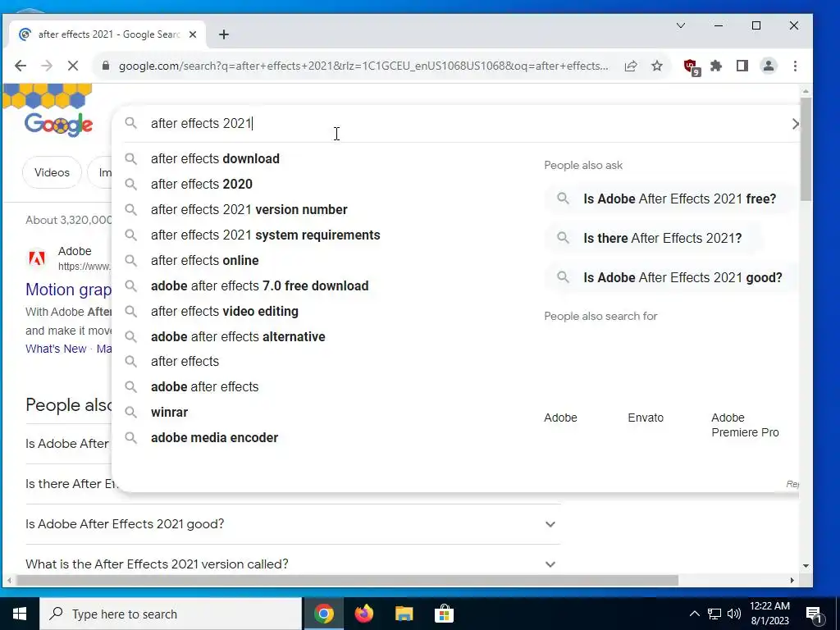The width and height of the screenshot is (840, 630).
Task: Close the 'after effects 2021' tab
Action: (x=193, y=34)
